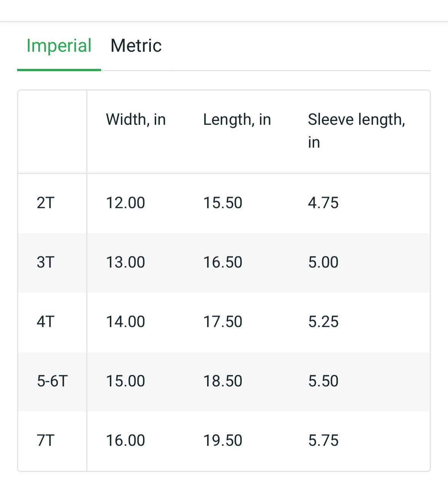Click the 5.75 sleeve length for 7T
Viewport: 448px width, 504px height.
click(323, 440)
